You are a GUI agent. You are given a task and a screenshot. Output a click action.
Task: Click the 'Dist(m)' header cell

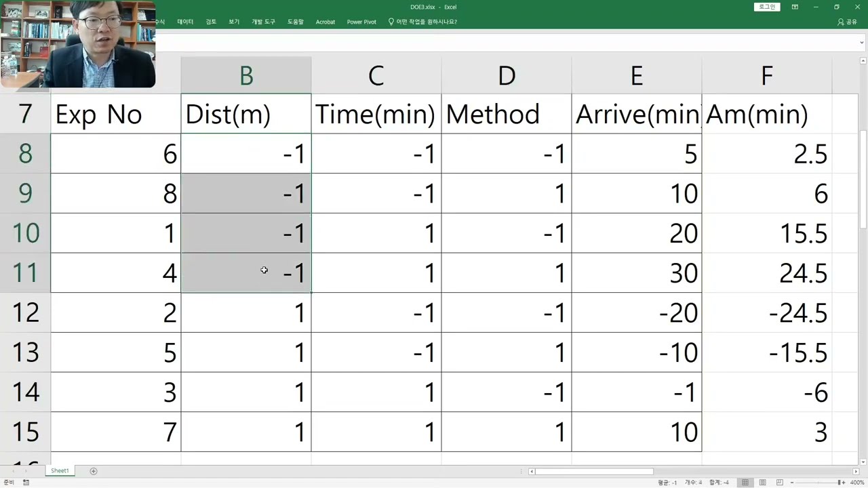tap(246, 114)
